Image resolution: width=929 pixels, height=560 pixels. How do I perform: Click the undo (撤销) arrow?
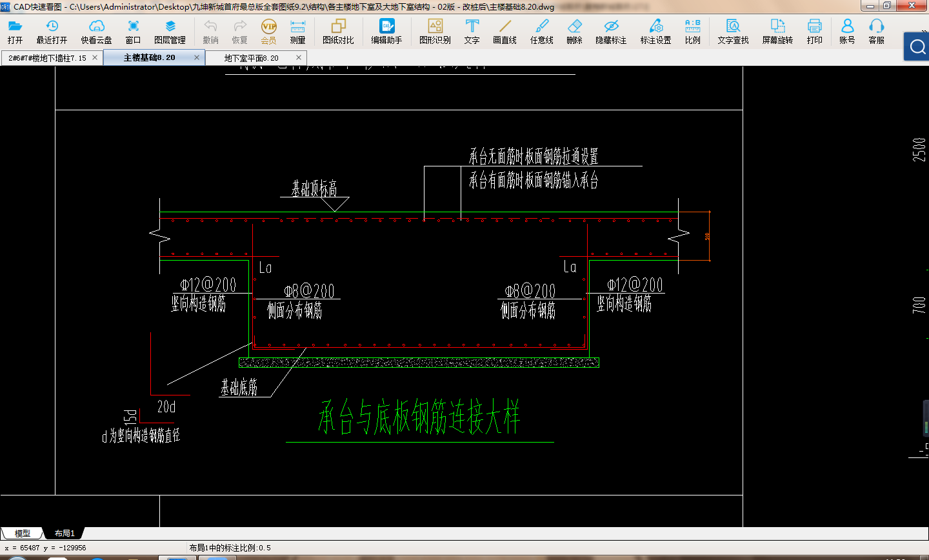click(210, 26)
